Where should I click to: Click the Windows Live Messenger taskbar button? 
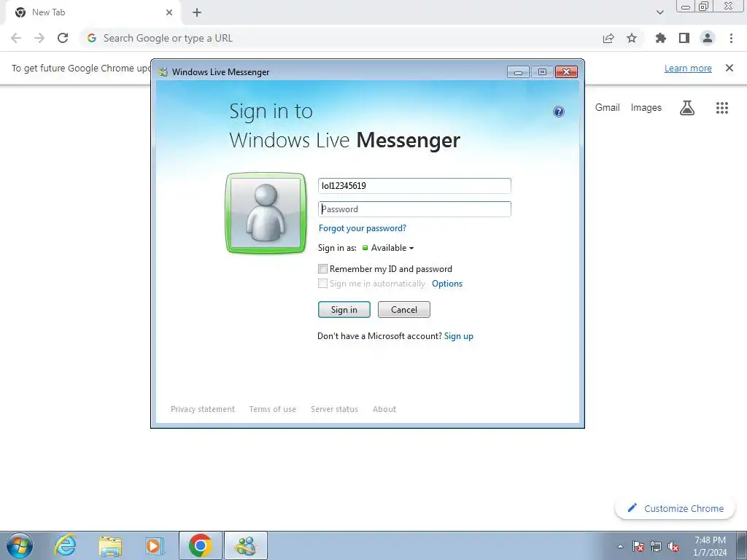pyautogui.click(x=246, y=545)
